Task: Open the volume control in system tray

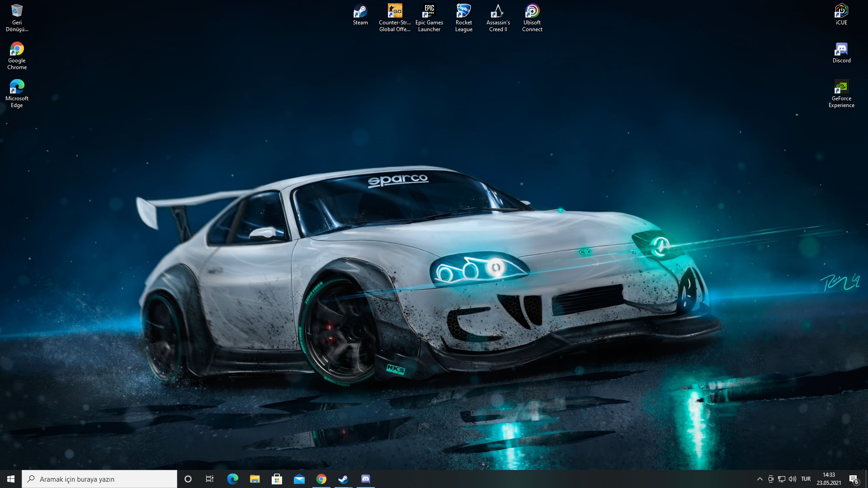Action: point(793,479)
